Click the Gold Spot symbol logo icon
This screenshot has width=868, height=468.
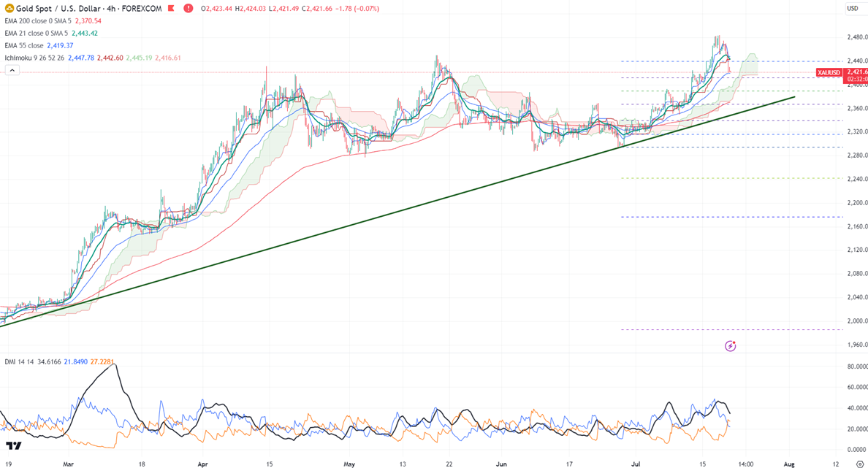point(9,8)
